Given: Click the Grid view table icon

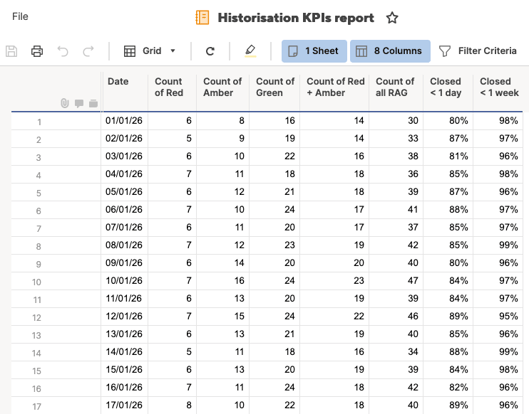Looking at the screenshot, I should pos(130,51).
